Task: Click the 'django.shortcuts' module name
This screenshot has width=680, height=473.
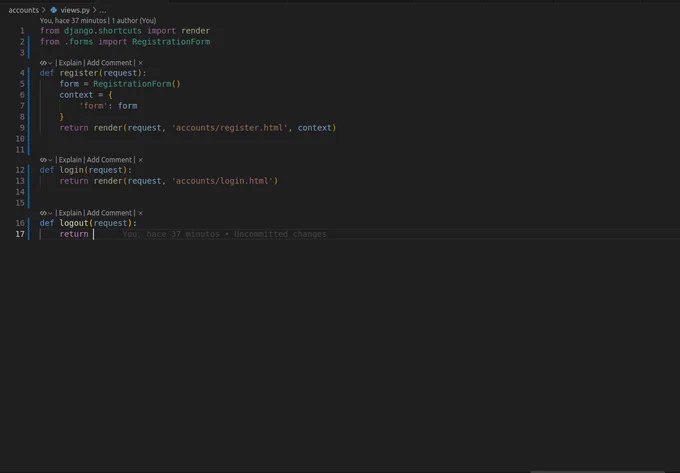Action: pyautogui.click(x=103, y=31)
